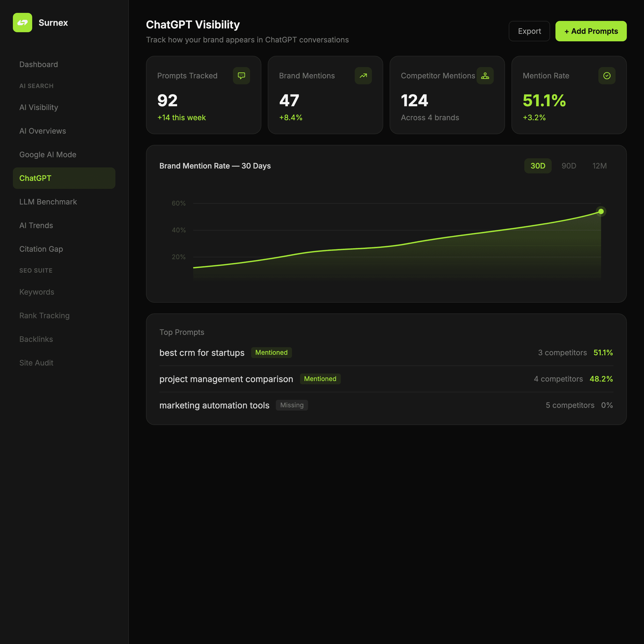Image resolution: width=644 pixels, height=644 pixels.
Task: Go to LLM Benchmark page
Action: coord(48,202)
